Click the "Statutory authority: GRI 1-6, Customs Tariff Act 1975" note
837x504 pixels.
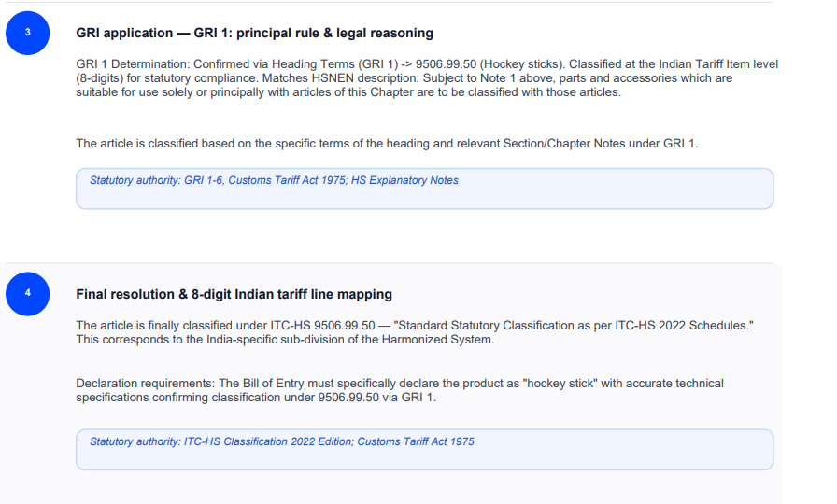[x=424, y=189]
